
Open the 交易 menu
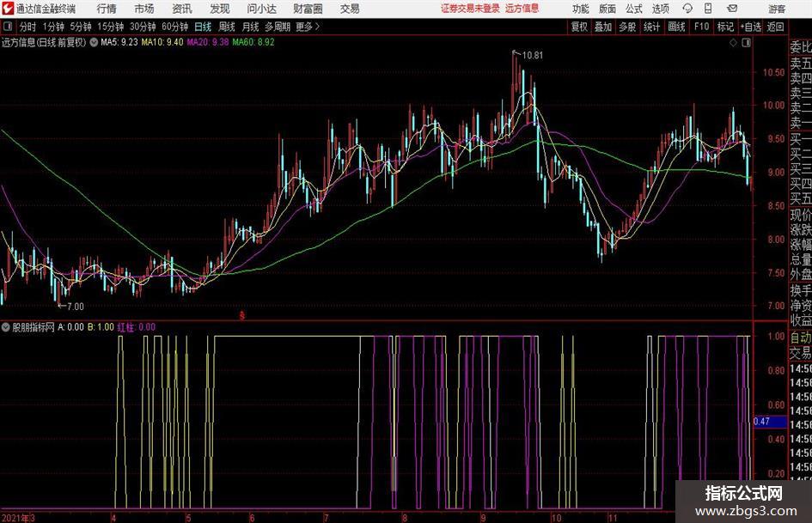point(350,9)
